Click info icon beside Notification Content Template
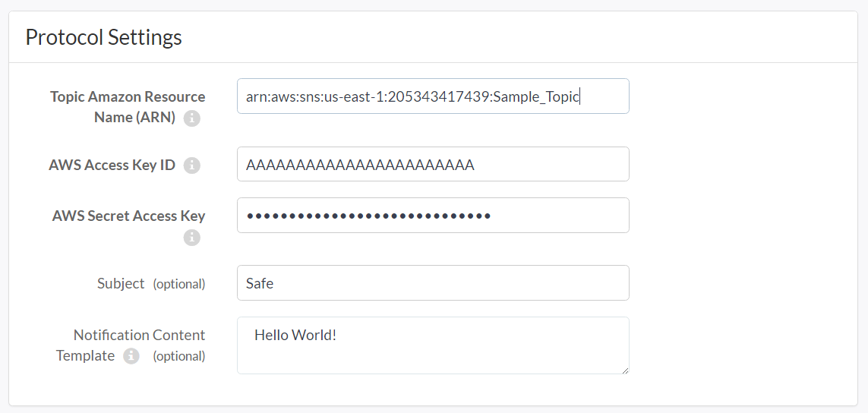The width and height of the screenshot is (868, 413). point(131,356)
